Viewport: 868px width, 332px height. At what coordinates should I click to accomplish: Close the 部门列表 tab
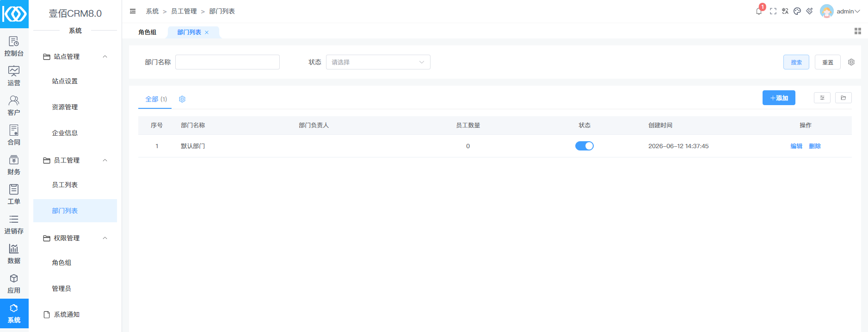pos(207,32)
